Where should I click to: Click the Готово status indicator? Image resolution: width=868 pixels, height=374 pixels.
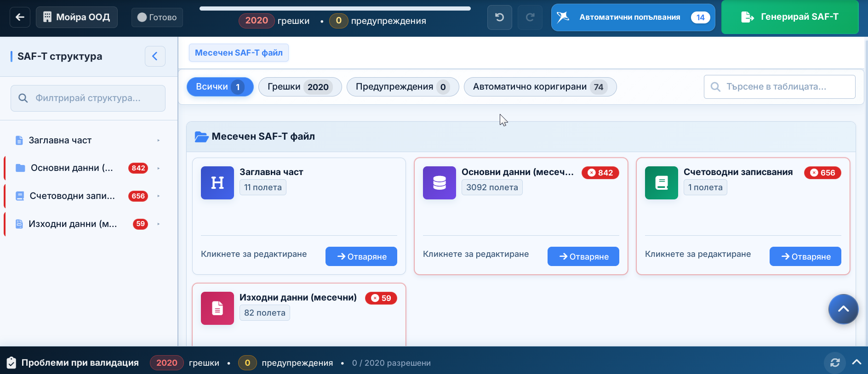(x=157, y=17)
